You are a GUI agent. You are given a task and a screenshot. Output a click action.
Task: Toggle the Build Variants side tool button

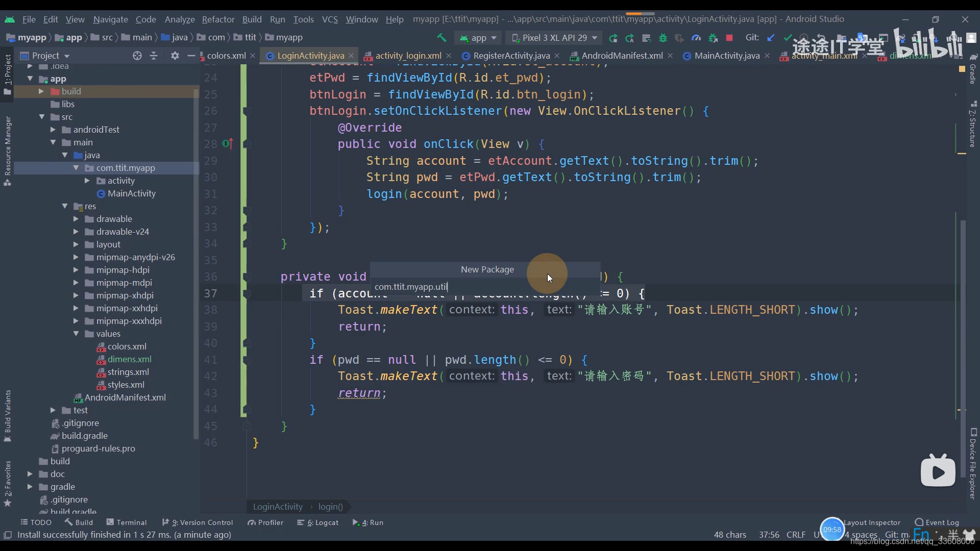(x=7, y=416)
